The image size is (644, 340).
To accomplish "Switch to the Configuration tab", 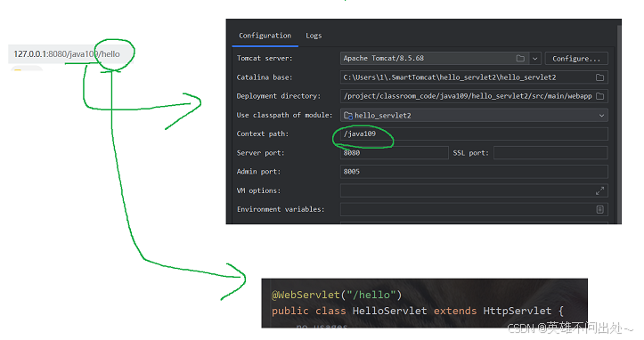I will tap(265, 36).
